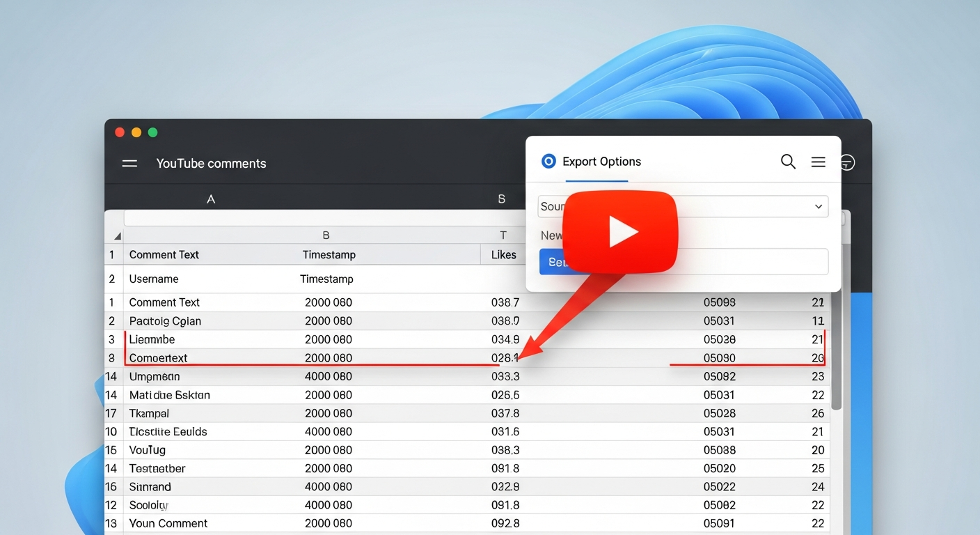Click the select-all triangle at the grid corner

point(117,236)
